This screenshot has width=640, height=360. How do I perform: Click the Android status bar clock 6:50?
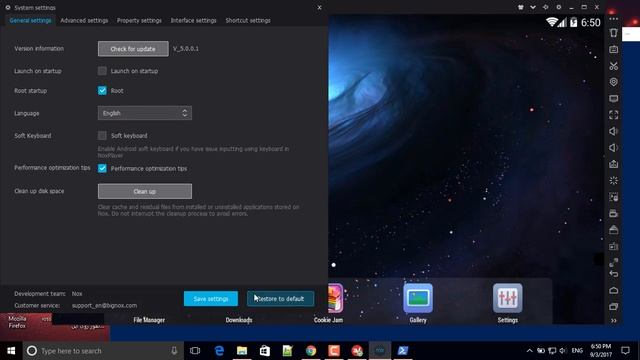591,22
